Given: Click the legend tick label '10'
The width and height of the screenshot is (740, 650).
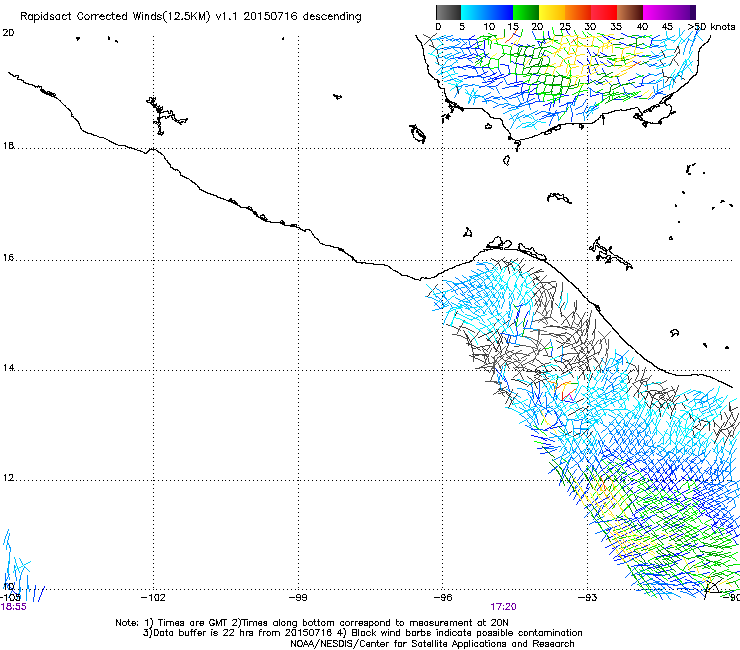Looking at the screenshot, I should (489, 27).
